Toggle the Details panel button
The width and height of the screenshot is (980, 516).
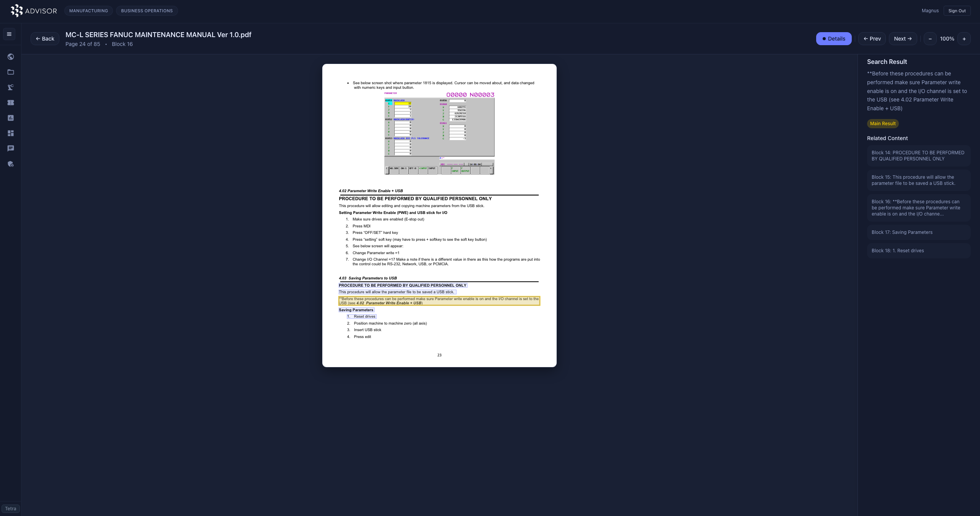(x=833, y=39)
